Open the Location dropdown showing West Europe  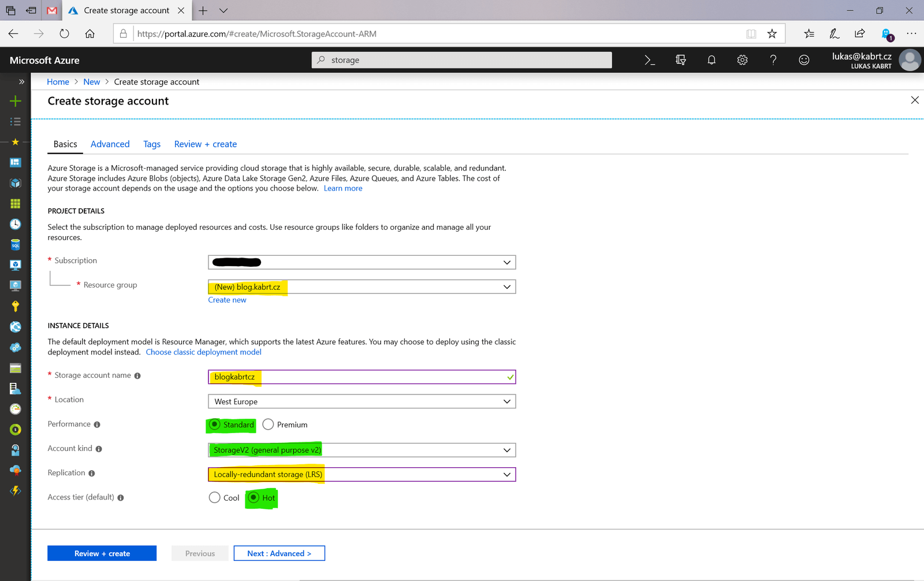tap(362, 401)
